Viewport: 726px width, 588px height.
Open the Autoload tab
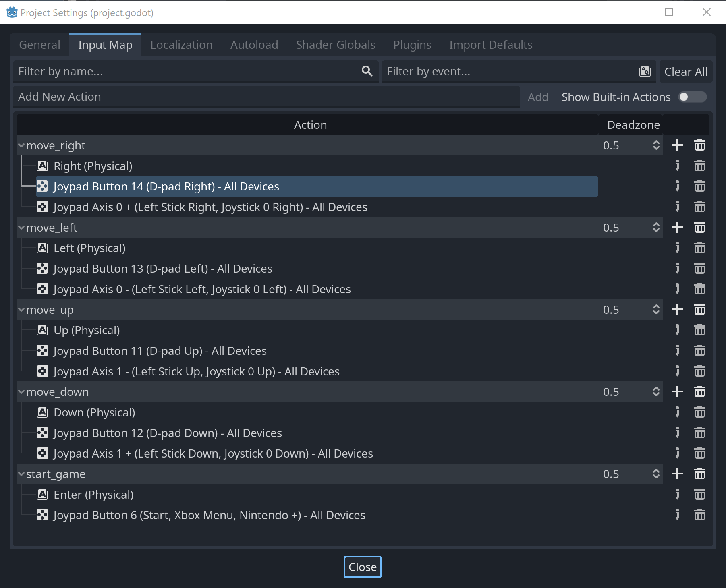(x=254, y=45)
